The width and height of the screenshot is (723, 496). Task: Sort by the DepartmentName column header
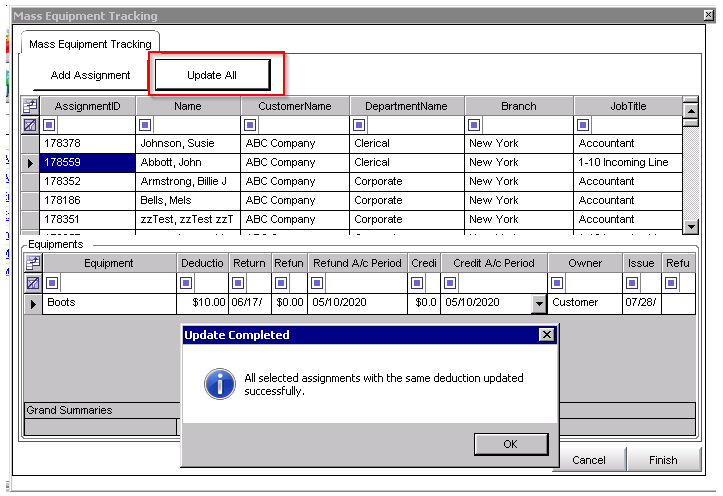(x=406, y=106)
